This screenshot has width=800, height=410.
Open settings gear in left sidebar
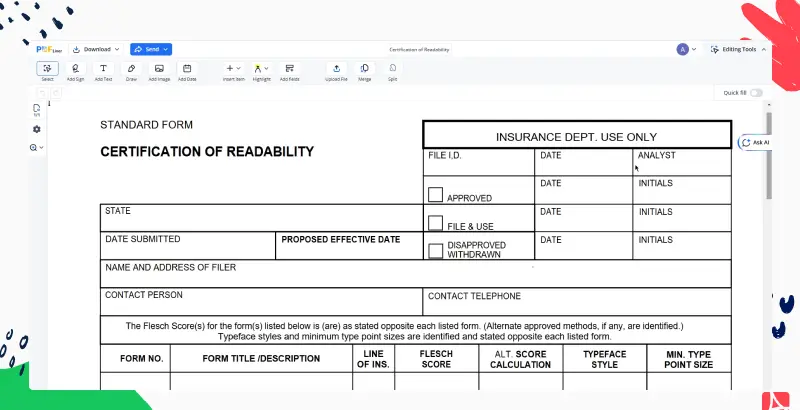[36, 130]
